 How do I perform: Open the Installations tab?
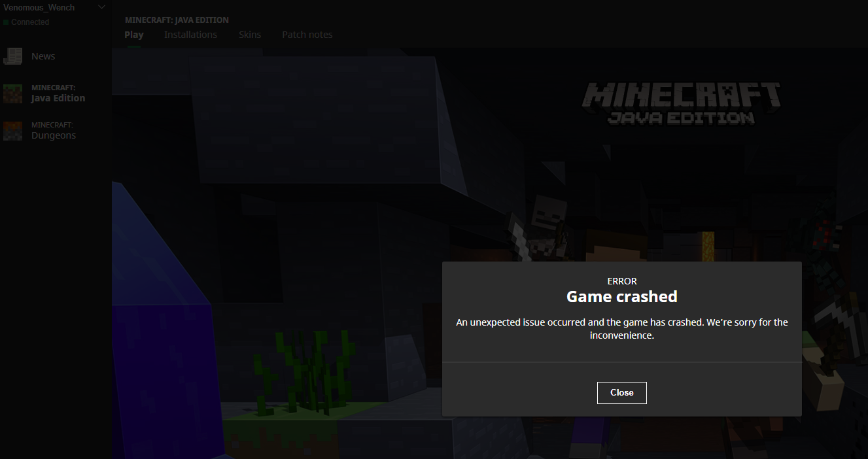pyautogui.click(x=190, y=35)
